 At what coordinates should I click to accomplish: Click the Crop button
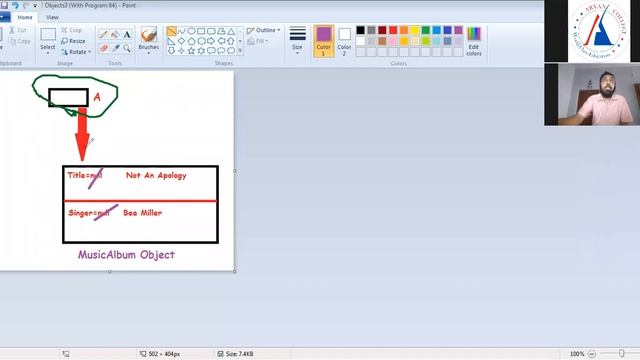72,30
